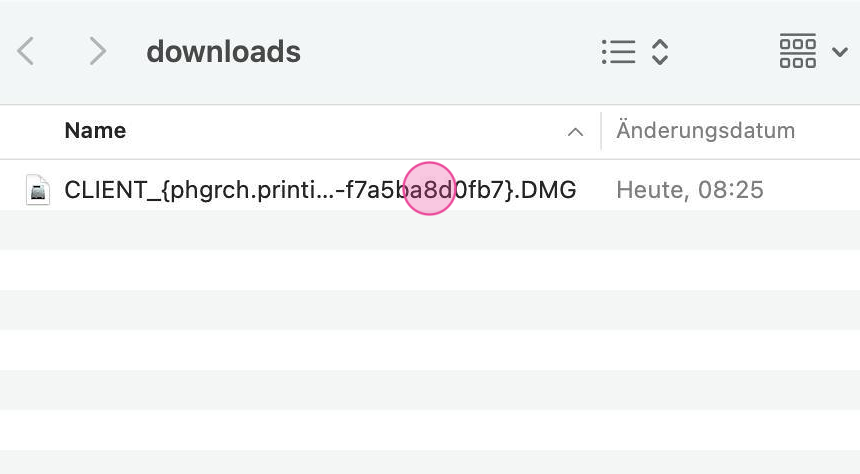This screenshot has height=474, width=860.
Task: Expand the grouping dropdown chevron
Action: [840, 52]
